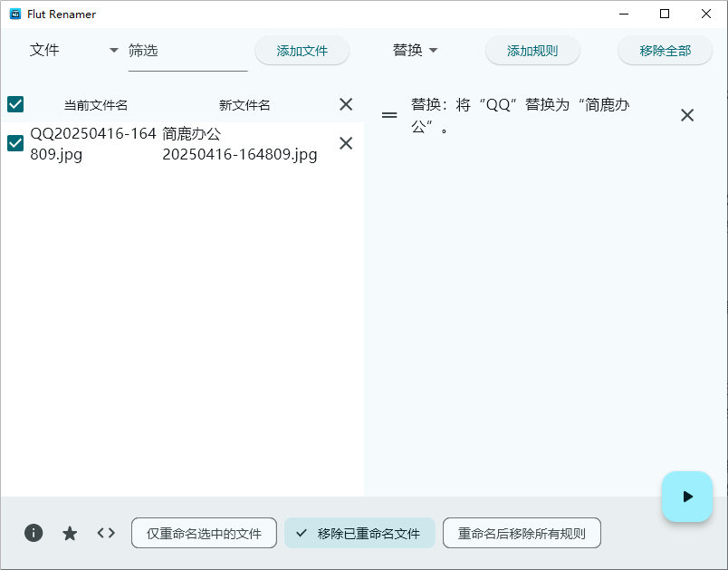The height and width of the screenshot is (570, 728).
Task: Toggle off the 移除已重命名文件 option
Action: pyautogui.click(x=359, y=533)
